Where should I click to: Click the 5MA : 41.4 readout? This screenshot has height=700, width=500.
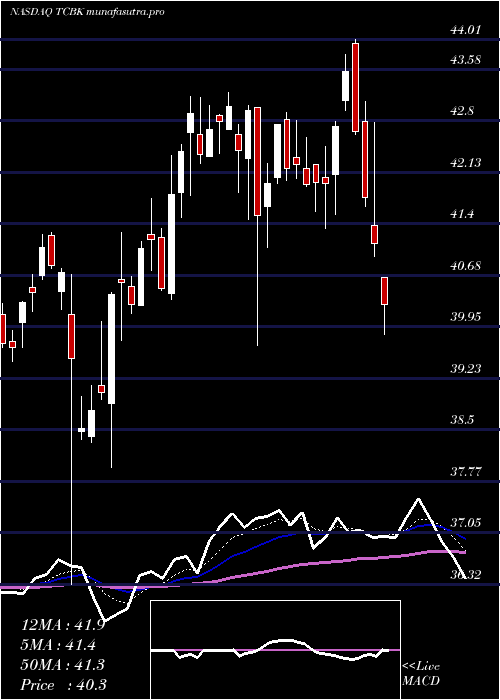coord(58,645)
